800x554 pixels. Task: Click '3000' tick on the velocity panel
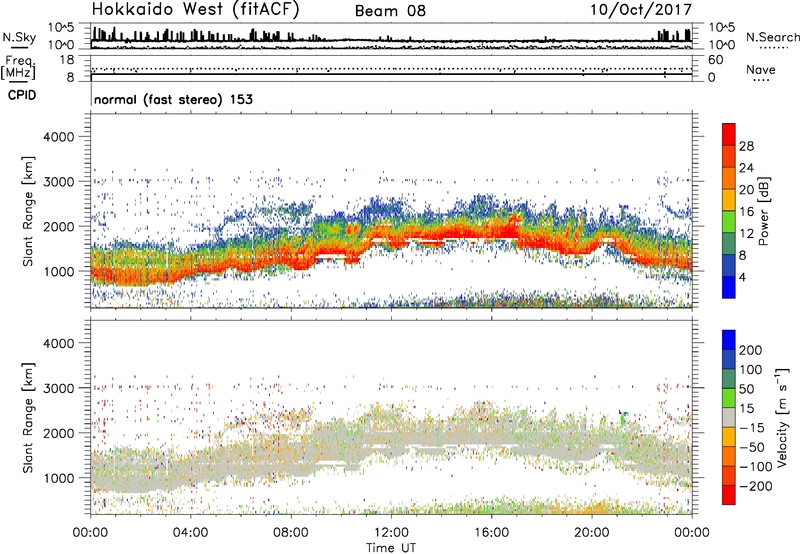click(x=59, y=388)
